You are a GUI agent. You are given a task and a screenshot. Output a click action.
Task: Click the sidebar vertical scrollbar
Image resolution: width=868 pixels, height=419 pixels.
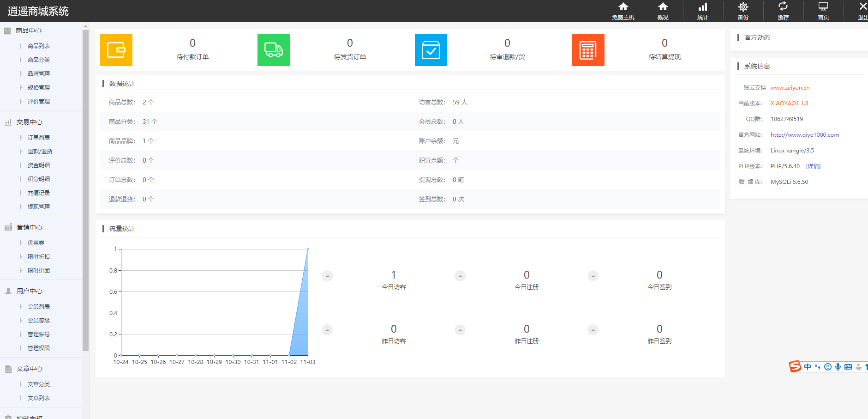click(85, 185)
